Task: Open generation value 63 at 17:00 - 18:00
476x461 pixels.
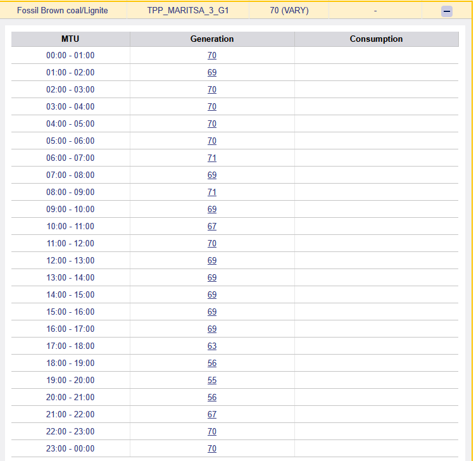Action: 212,346
